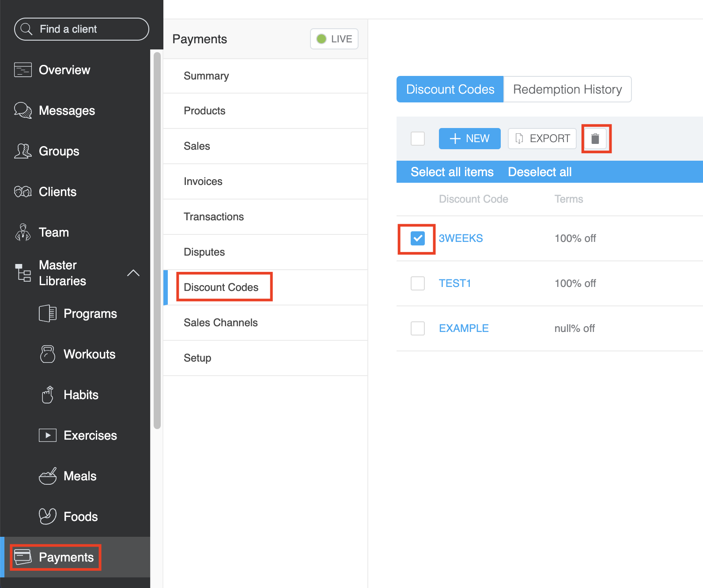This screenshot has width=703, height=588.
Task: Click the trash delete icon
Action: click(595, 139)
